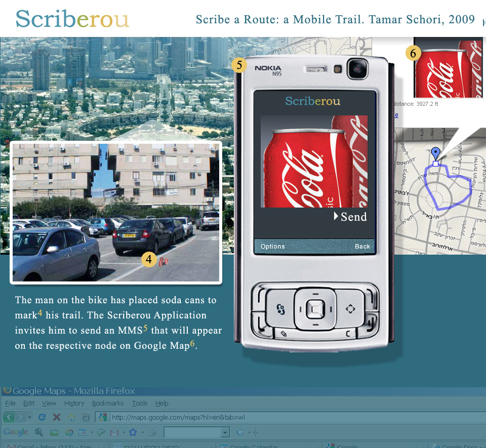Click the print/tabs icon beside Home
Viewport: 486px width, 448px height.
click(86, 418)
